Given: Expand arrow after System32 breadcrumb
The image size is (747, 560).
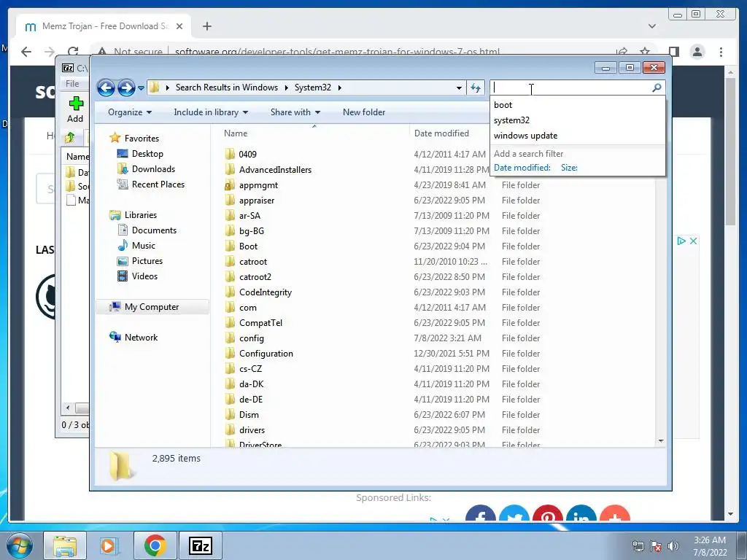Looking at the screenshot, I should 339,87.
